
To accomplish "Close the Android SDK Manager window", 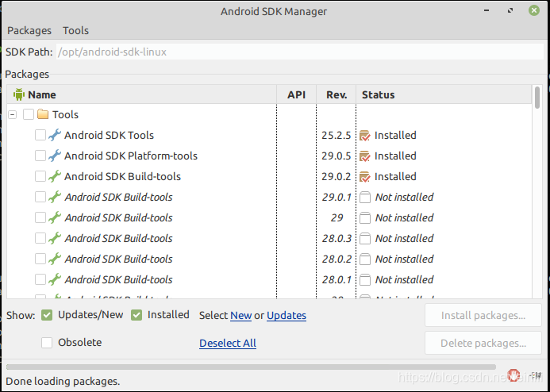I will click(x=534, y=10).
